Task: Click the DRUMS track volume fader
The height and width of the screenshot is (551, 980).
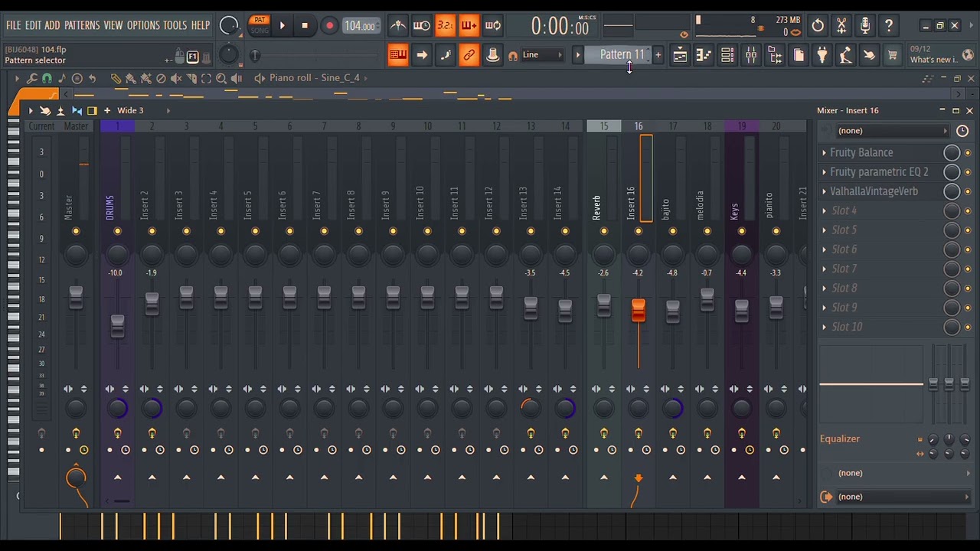Action: point(117,326)
